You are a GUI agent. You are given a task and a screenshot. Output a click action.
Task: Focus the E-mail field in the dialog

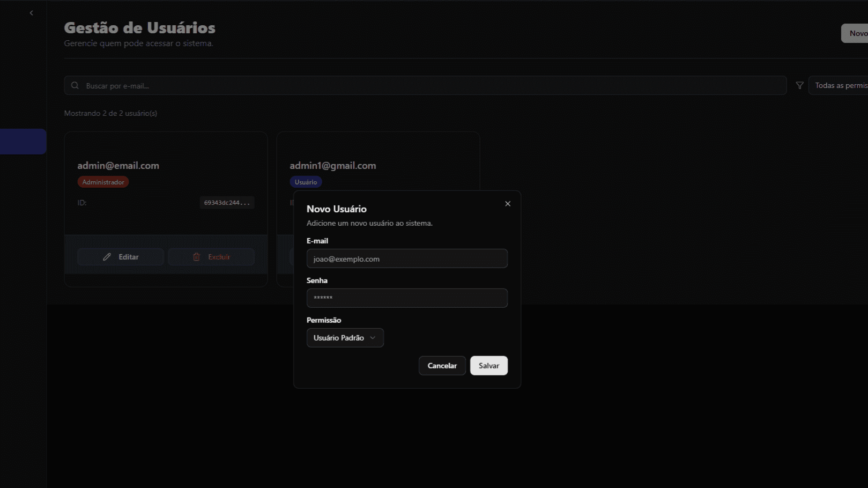click(x=406, y=258)
